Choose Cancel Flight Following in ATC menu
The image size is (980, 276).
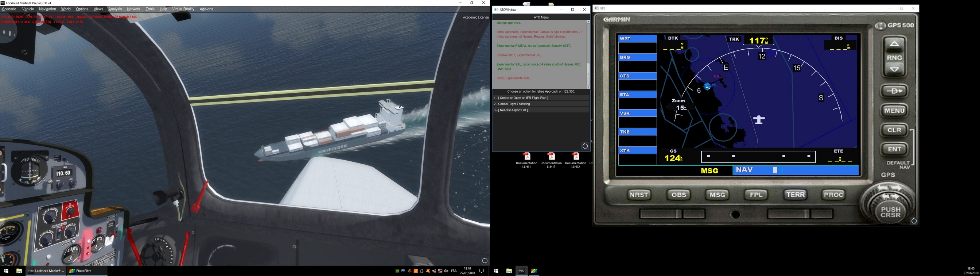541,104
